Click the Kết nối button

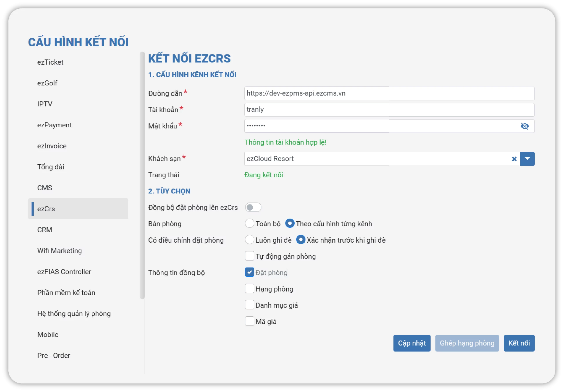[519, 343]
